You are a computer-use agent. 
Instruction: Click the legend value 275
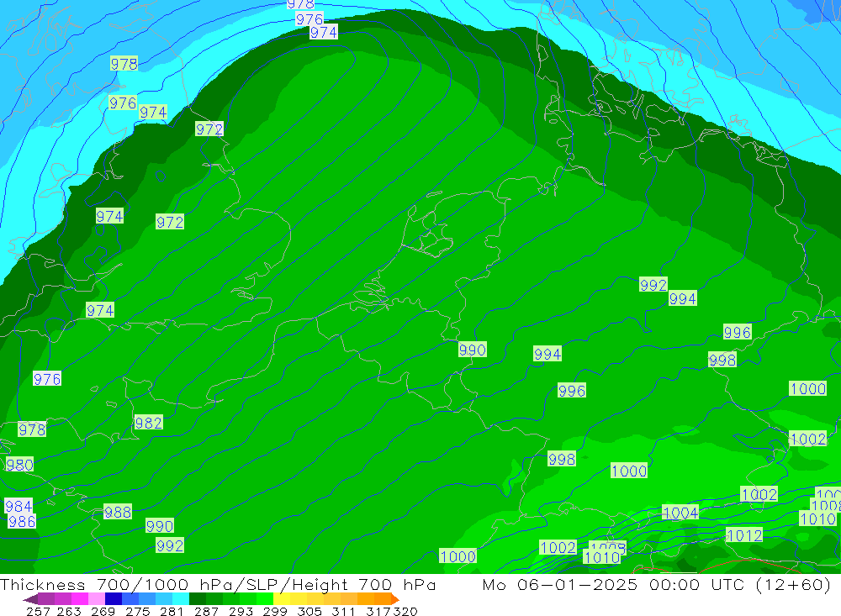(137, 611)
